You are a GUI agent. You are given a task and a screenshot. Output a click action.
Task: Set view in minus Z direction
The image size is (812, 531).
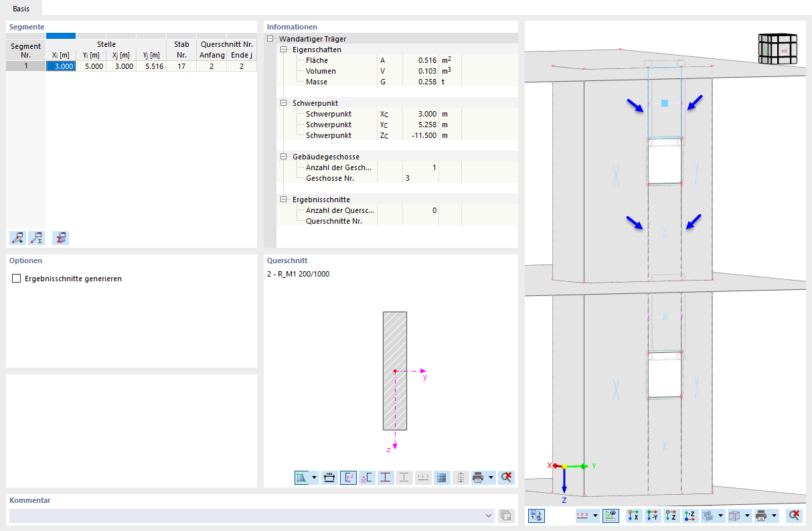[x=689, y=516]
